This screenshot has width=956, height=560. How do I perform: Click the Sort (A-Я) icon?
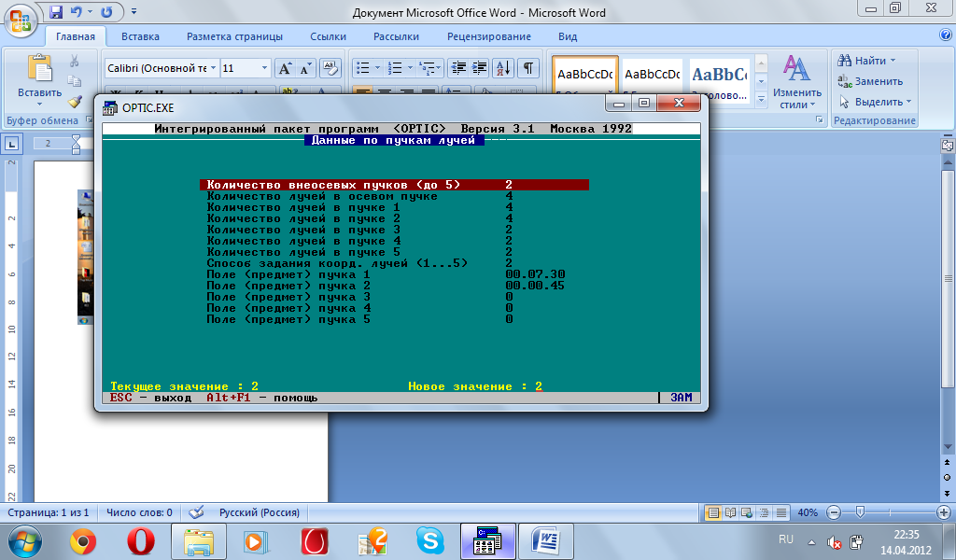click(503, 67)
